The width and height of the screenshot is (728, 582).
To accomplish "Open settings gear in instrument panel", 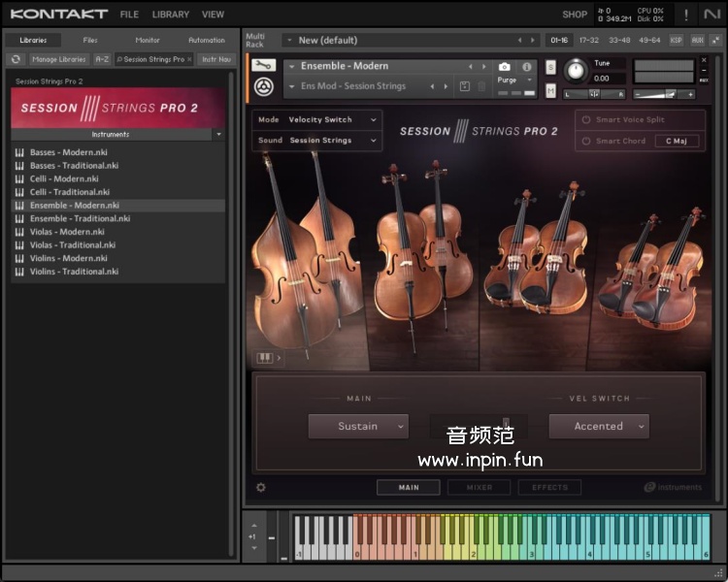I will pos(261,488).
